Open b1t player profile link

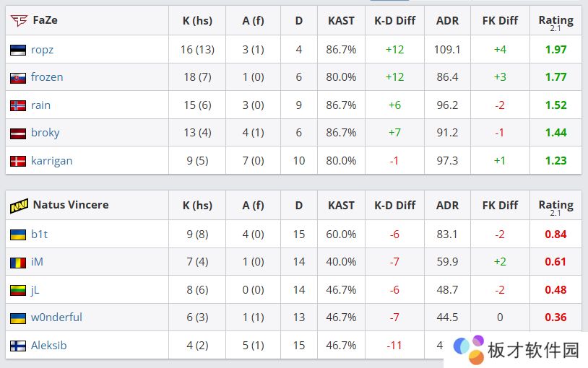[x=39, y=235]
